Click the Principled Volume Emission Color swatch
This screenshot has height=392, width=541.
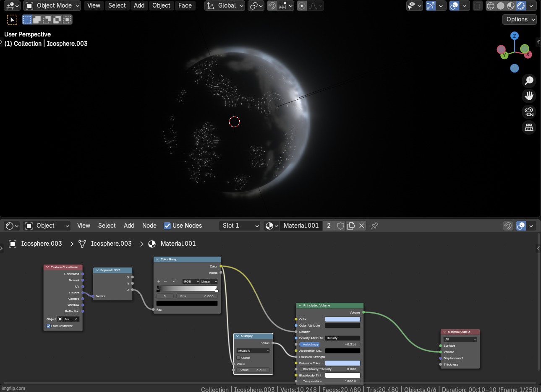pyautogui.click(x=342, y=363)
